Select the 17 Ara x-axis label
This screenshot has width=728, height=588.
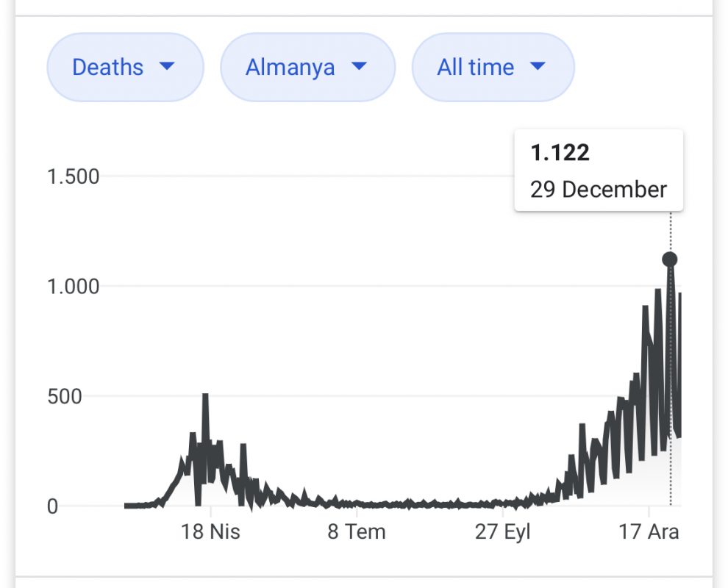(x=649, y=531)
